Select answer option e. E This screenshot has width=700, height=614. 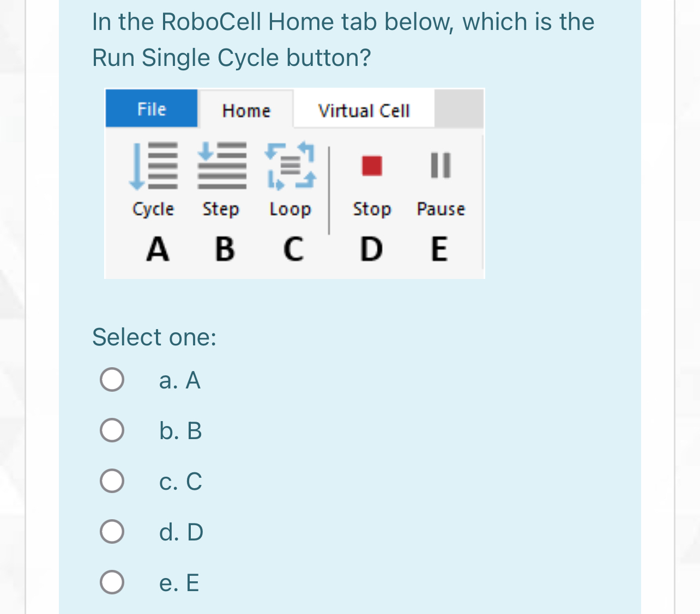[112, 581]
